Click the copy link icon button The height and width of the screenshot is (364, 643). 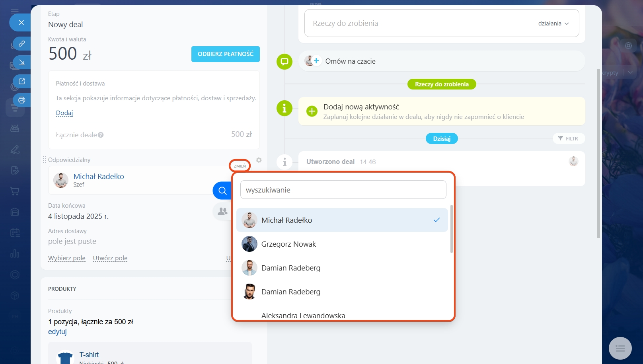(22, 43)
